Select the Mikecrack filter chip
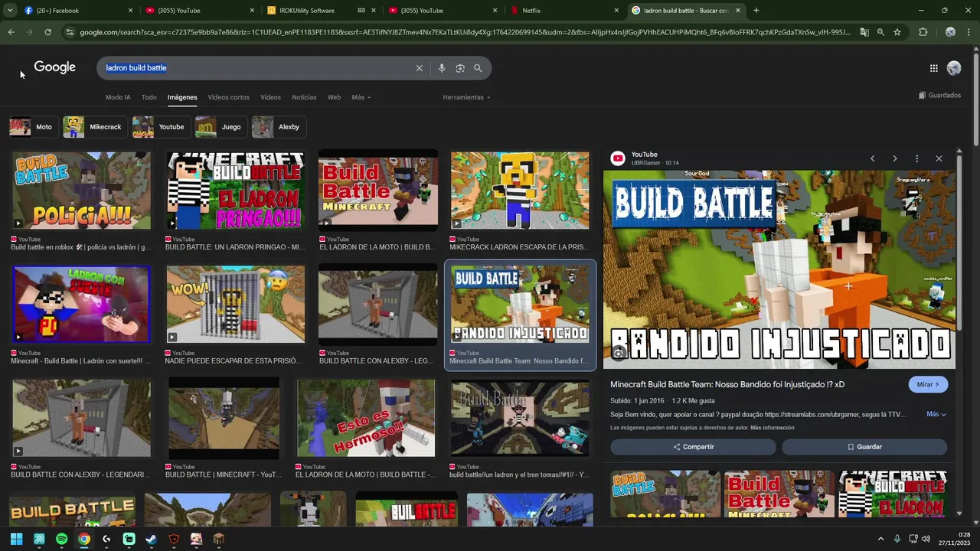Screen dimensions: 980x551 click(95, 127)
